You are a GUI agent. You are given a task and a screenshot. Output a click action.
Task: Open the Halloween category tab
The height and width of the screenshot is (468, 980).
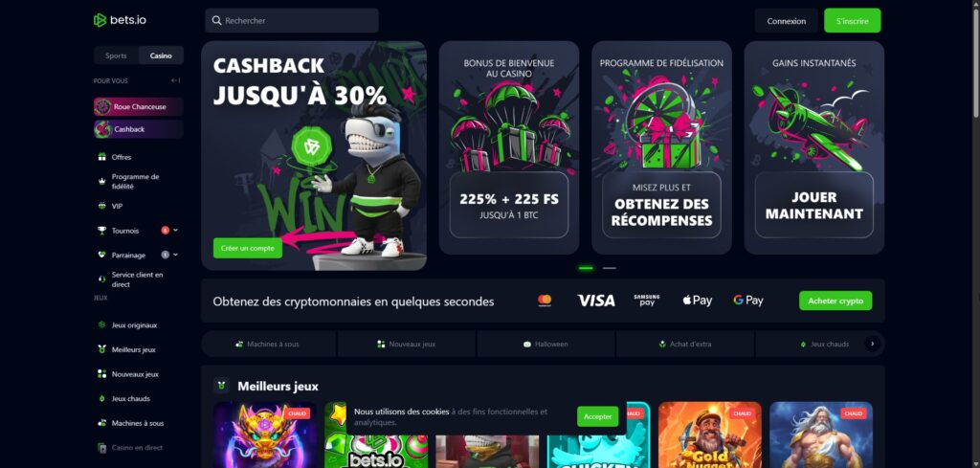coord(546,345)
